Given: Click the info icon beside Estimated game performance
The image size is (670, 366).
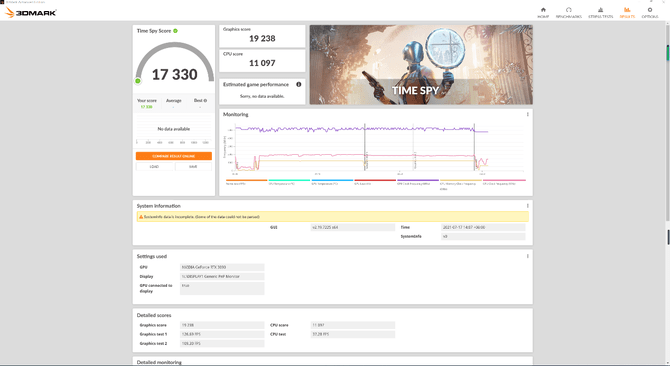Looking at the screenshot, I should [299, 85].
